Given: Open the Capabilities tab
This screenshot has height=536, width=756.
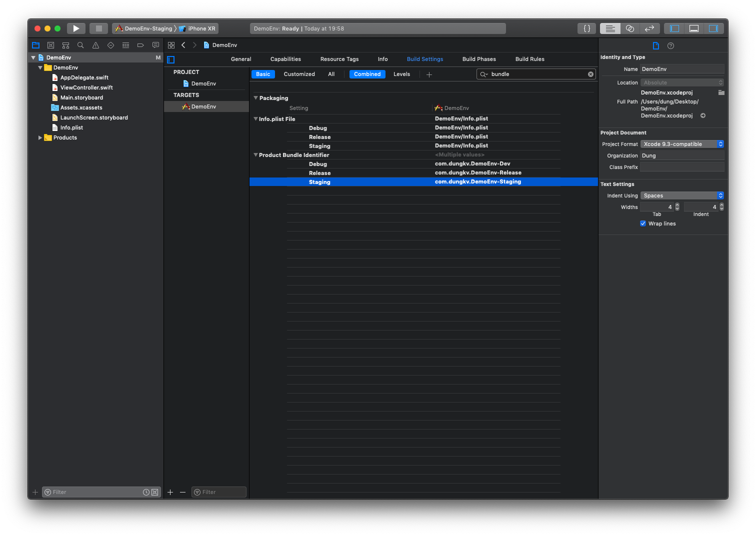Looking at the screenshot, I should tap(285, 59).
